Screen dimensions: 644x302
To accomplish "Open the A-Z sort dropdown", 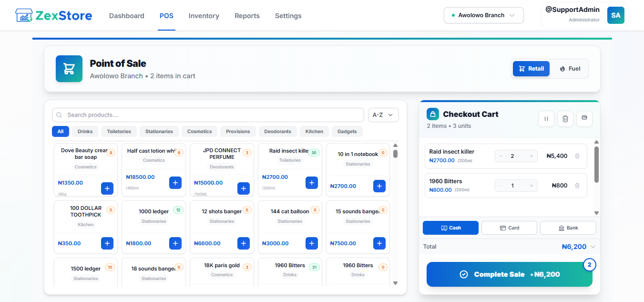I will (x=383, y=115).
